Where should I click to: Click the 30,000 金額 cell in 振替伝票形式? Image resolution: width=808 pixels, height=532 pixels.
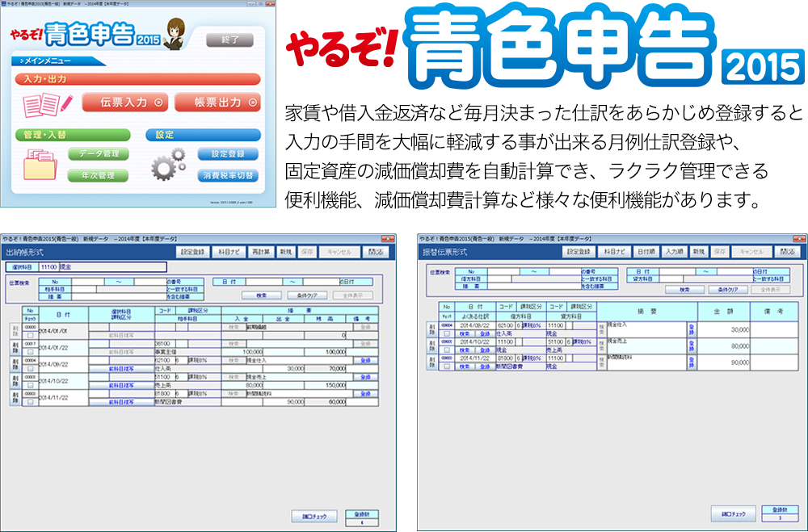click(723, 329)
